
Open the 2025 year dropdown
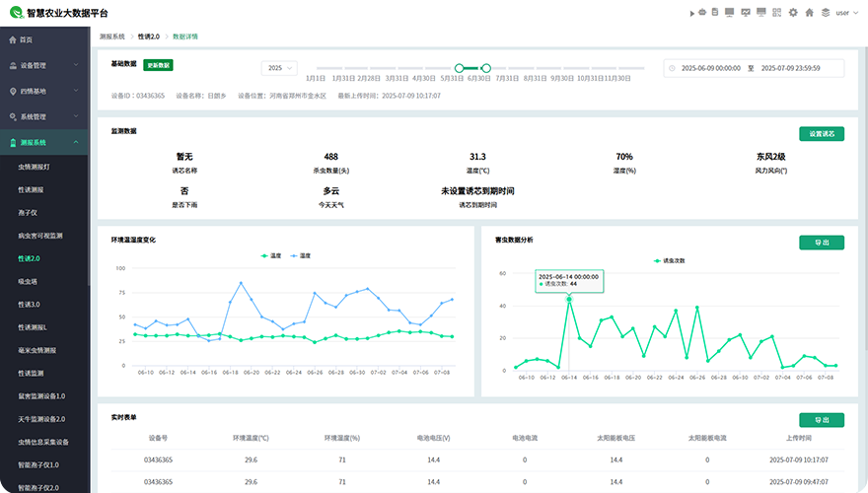pyautogui.click(x=278, y=68)
